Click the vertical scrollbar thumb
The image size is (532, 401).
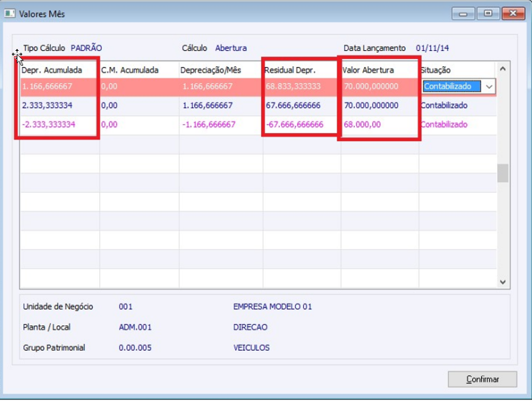click(503, 173)
